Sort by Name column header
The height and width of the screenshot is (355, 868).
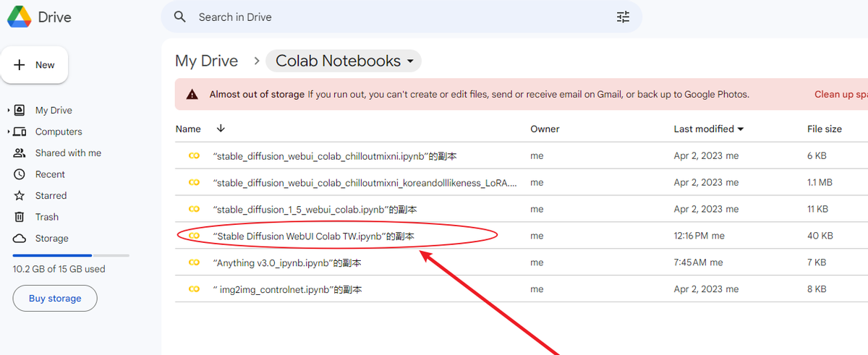click(188, 129)
